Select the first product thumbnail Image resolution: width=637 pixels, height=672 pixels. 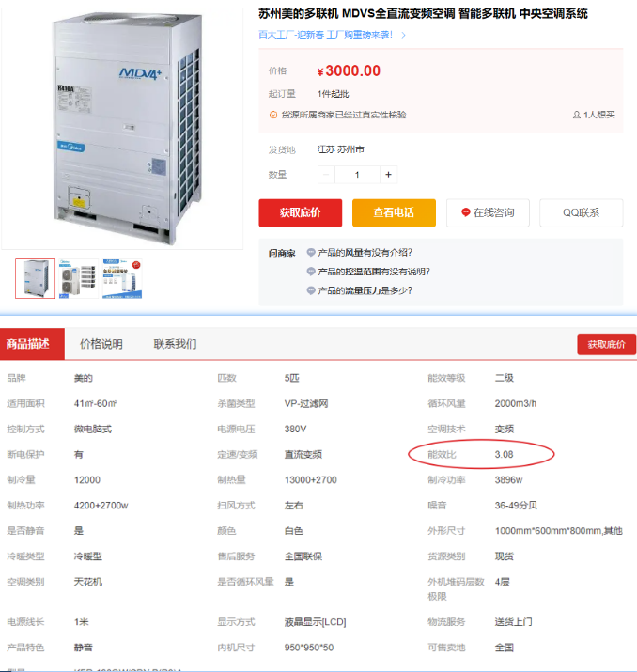tap(35, 278)
